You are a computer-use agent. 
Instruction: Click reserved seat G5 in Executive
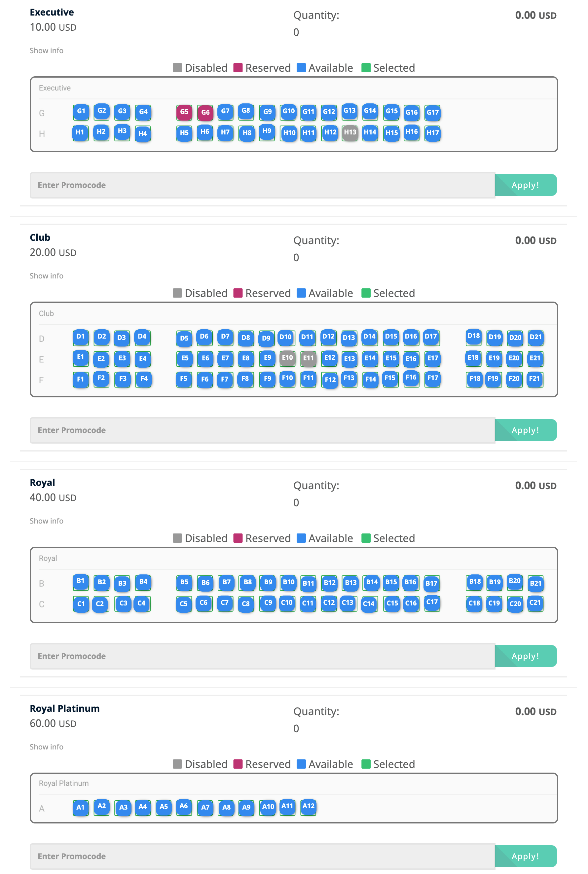(x=184, y=112)
